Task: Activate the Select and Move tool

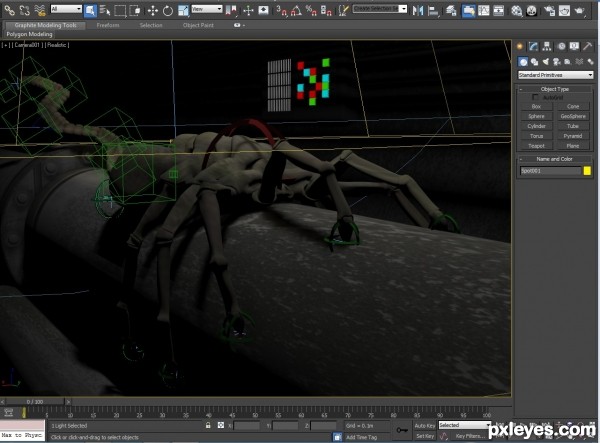Action: click(x=153, y=10)
